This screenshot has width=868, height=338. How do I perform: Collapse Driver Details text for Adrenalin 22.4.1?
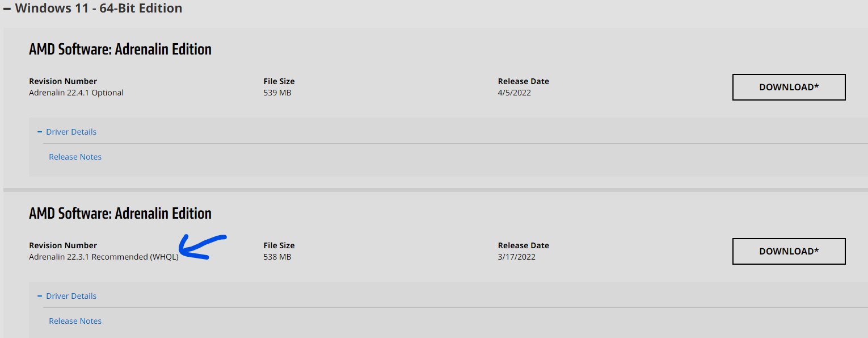click(x=71, y=132)
